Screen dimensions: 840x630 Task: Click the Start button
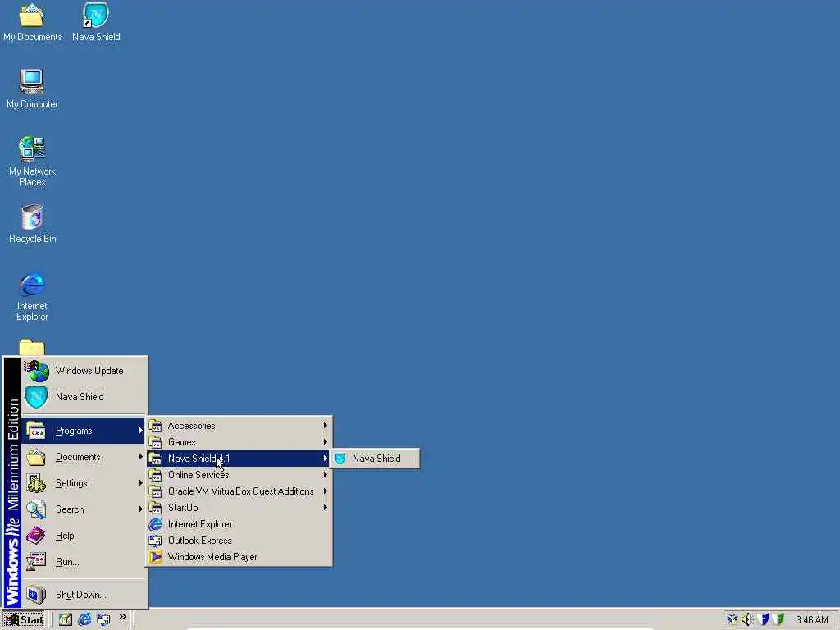click(x=24, y=620)
